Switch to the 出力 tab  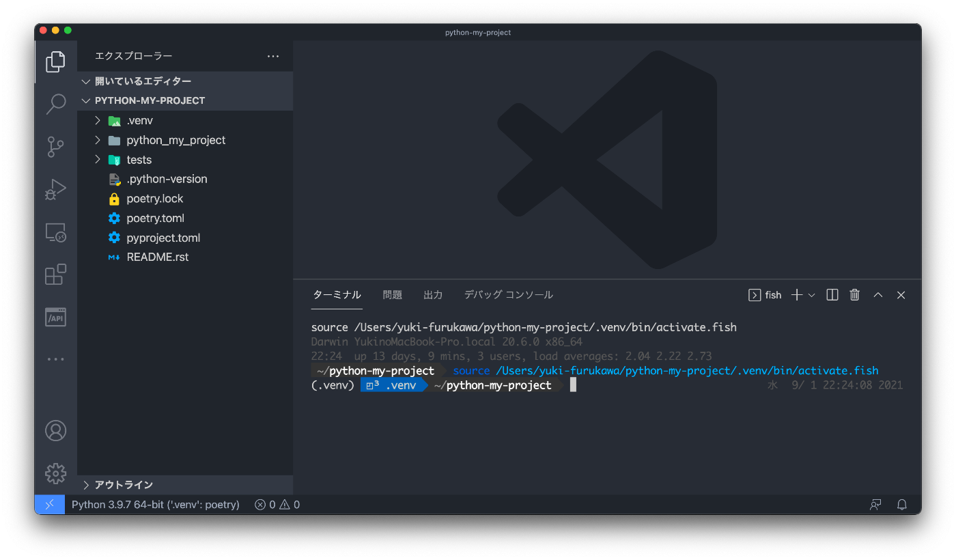tap(433, 295)
